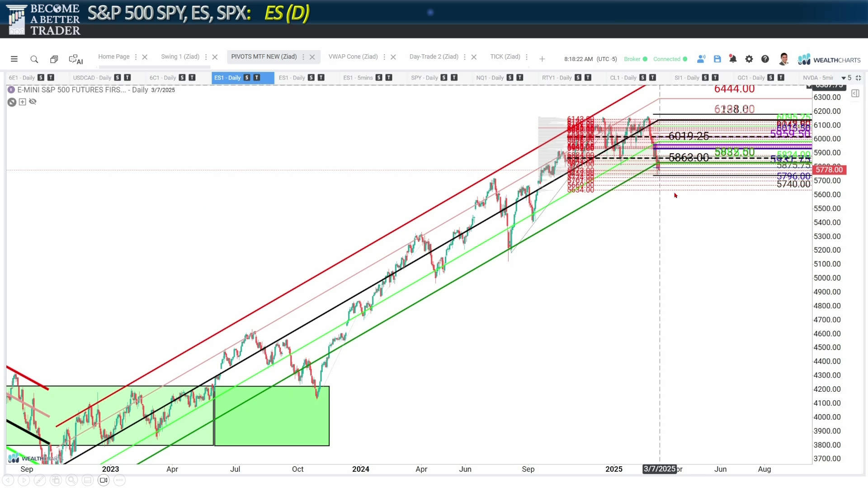Viewport: 868px width, 488px height.
Task: Expand the chart tabs overflow dropdown arrow
Action: pos(844,78)
